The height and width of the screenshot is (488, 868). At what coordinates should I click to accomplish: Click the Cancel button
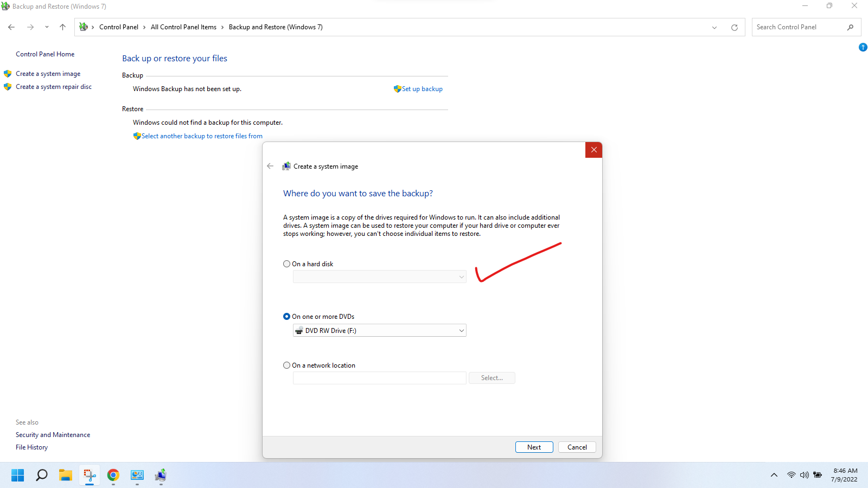click(577, 447)
